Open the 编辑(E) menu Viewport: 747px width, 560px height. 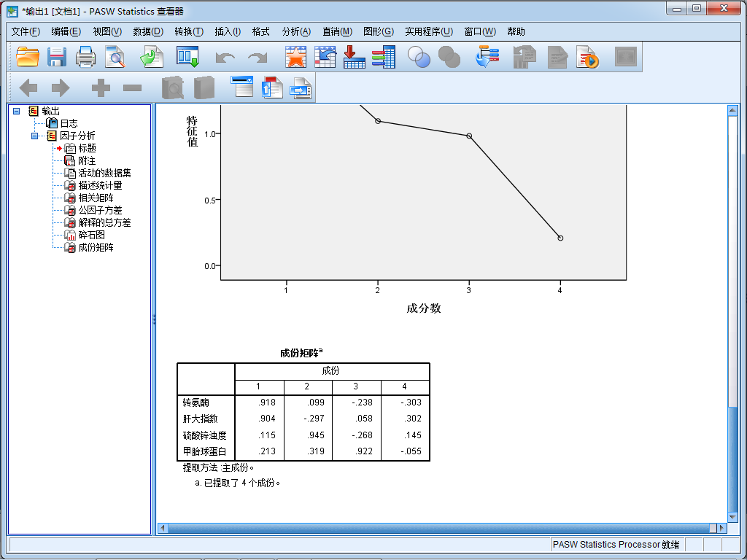tap(66, 31)
